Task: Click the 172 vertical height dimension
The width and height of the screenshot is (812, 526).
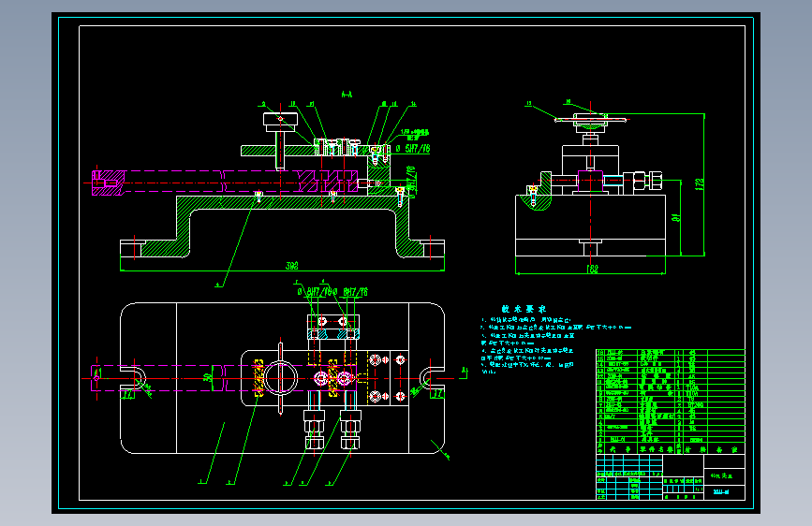Action: (x=700, y=184)
